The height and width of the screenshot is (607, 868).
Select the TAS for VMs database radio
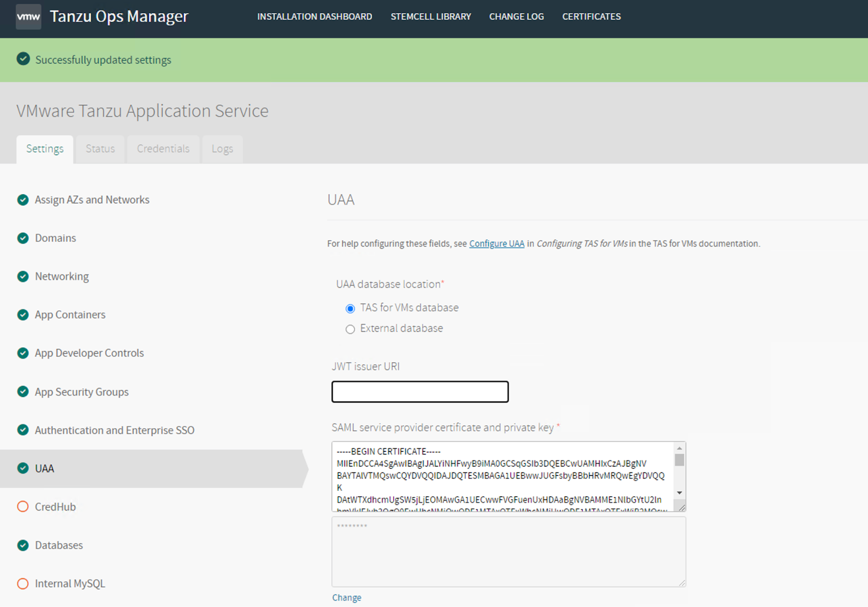tap(350, 309)
